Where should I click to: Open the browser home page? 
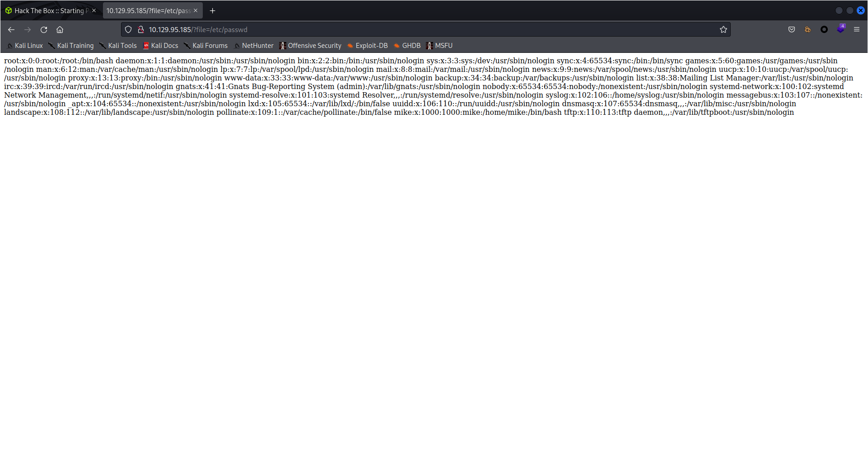(60, 30)
